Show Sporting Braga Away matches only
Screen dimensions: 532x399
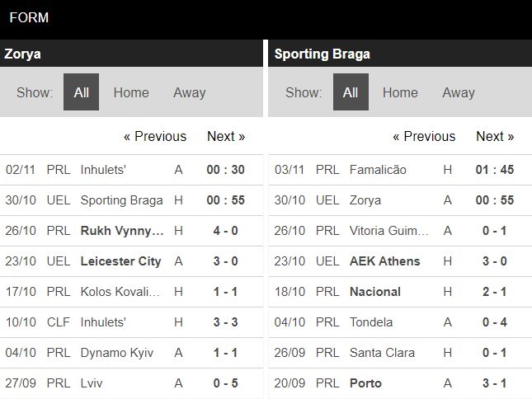(459, 92)
